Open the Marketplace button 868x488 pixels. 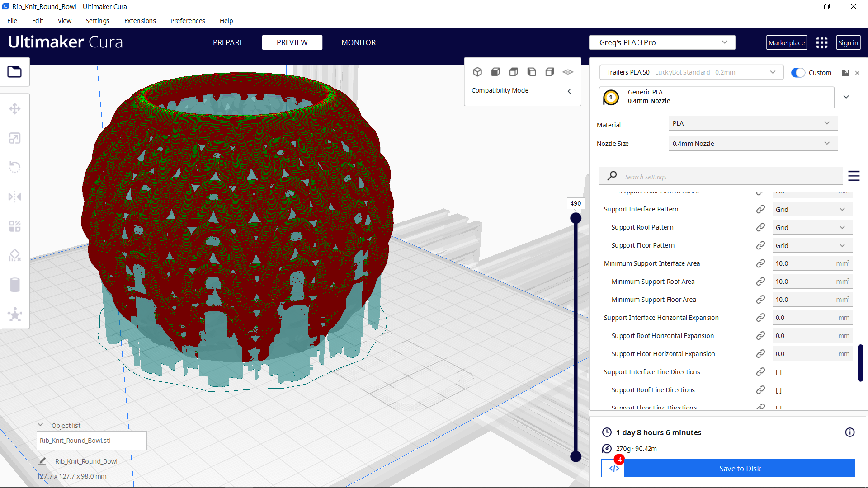786,42
